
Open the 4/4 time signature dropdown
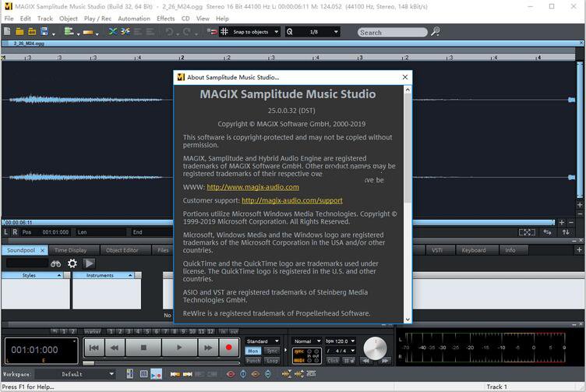pyautogui.click(x=340, y=351)
